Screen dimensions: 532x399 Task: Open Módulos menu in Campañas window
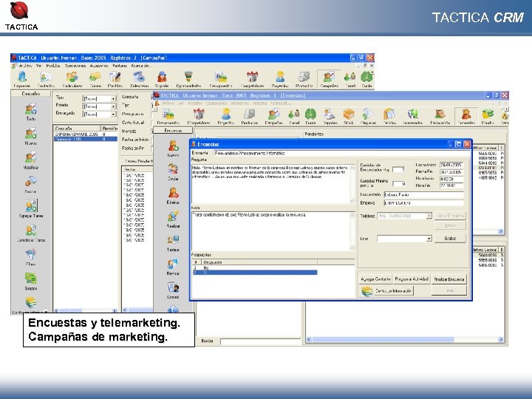(53, 66)
